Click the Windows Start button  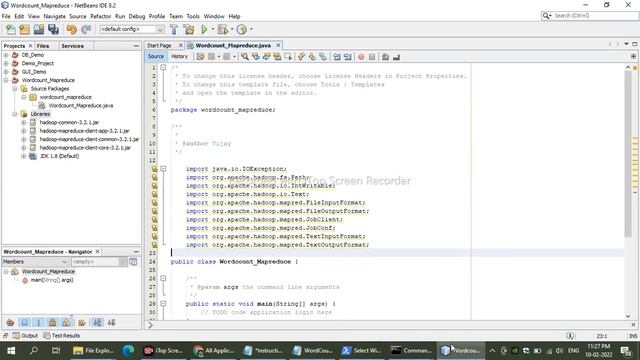coord(11,350)
